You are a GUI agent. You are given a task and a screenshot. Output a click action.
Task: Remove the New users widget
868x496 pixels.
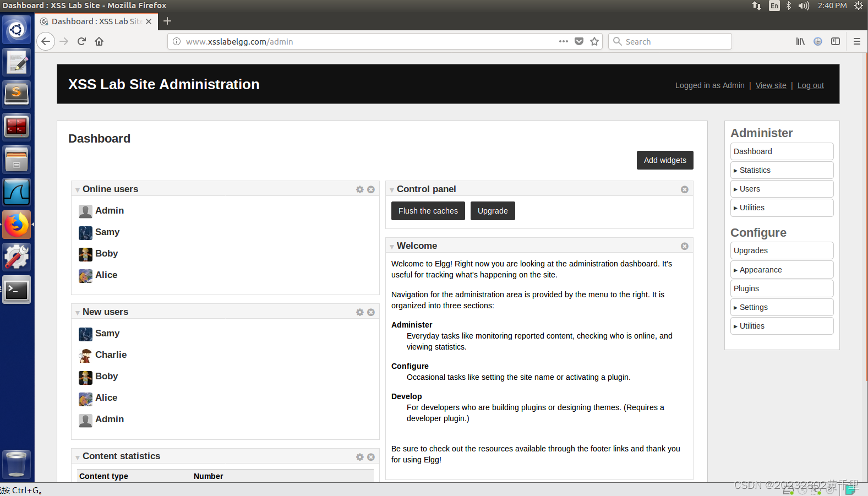tap(371, 312)
